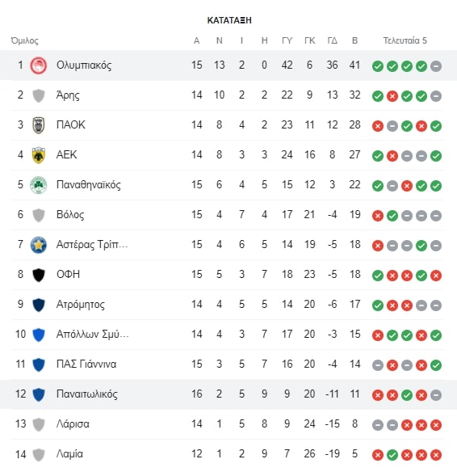Screen dimensions: 457x476
Task: Click the ΚΑΤΑΤΑΞΗ standings title
Action: 229,20
